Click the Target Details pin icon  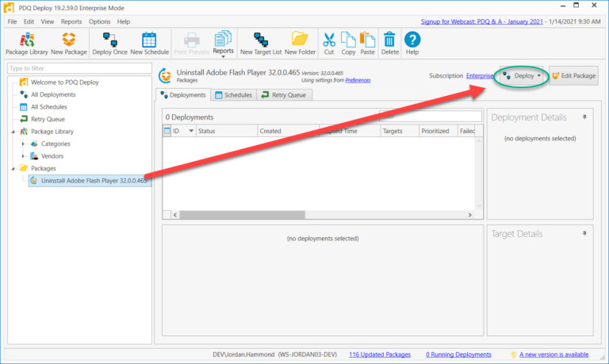(x=584, y=233)
